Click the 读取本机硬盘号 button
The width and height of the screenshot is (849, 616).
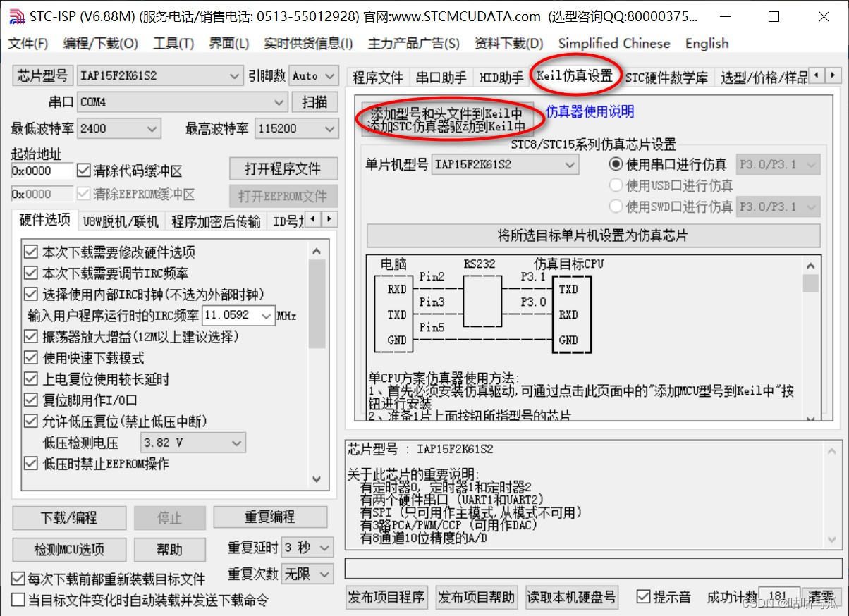(572, 598)
